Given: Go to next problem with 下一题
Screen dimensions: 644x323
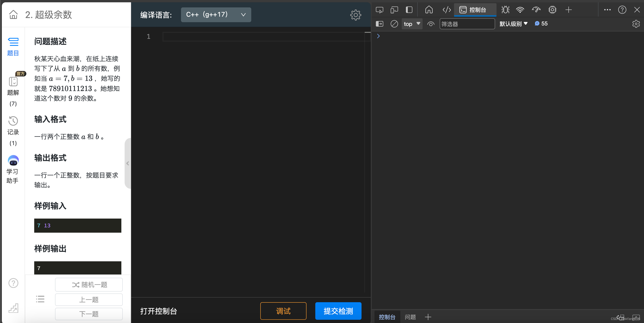Looking at the screenshot, I should 89,314.
